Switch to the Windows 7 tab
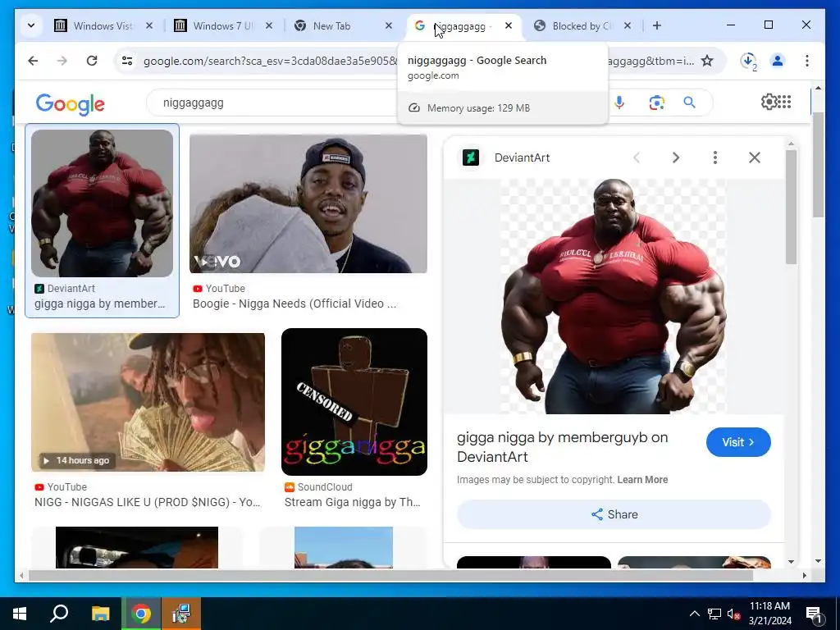The width and height of the screenshot is (840, 630). 224,25
